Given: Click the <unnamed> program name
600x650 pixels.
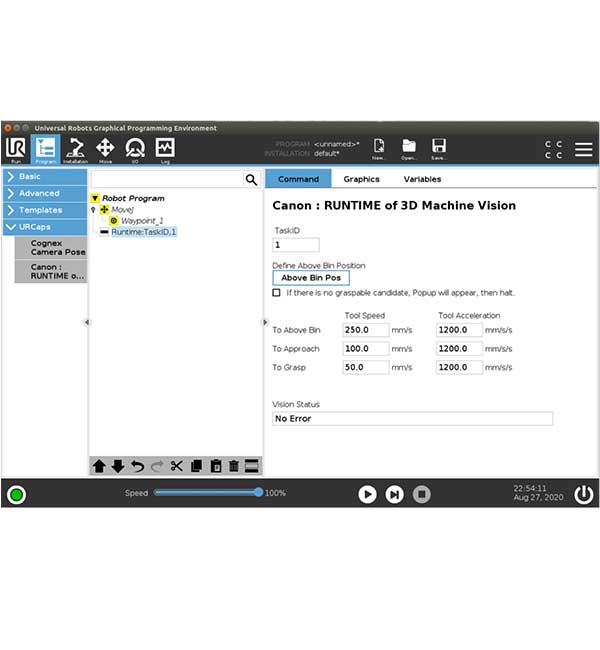Looking at the screenshot, I should 337,144.
